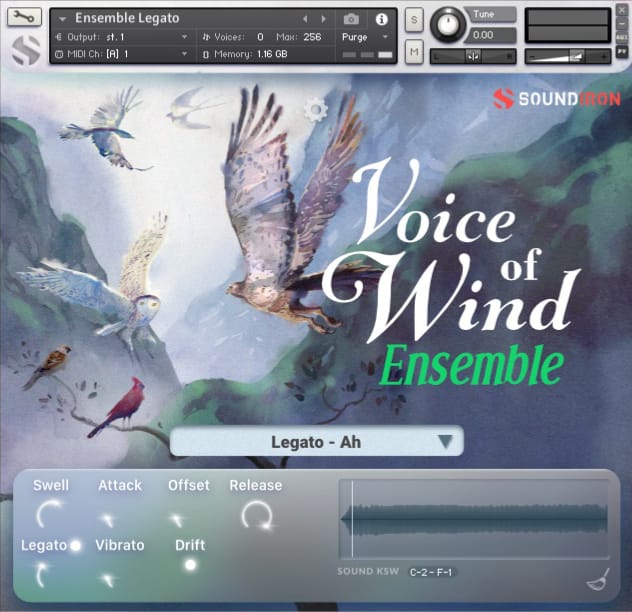Image resolution: width=632 pixels, height=612 pixels.
Task: Toggle the Drift button light
Action: pyautogui.click(x=190, y=565)
